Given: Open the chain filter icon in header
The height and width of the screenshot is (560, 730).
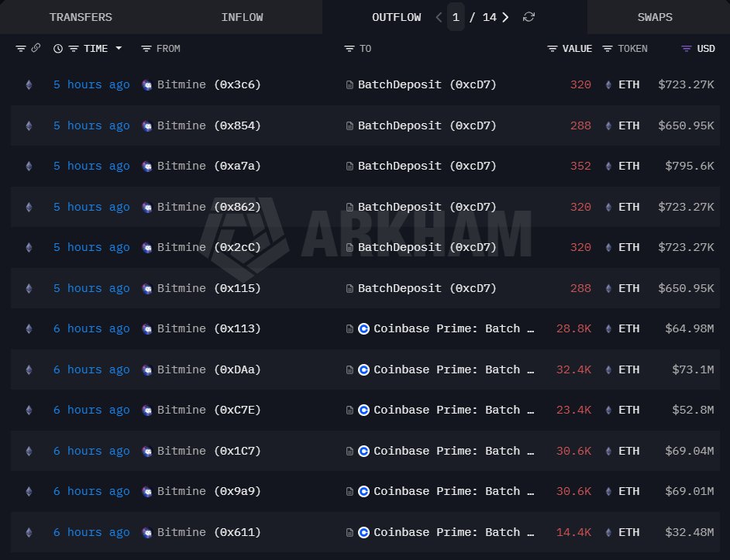Looking at the screenshot, I should click(20, 49).
